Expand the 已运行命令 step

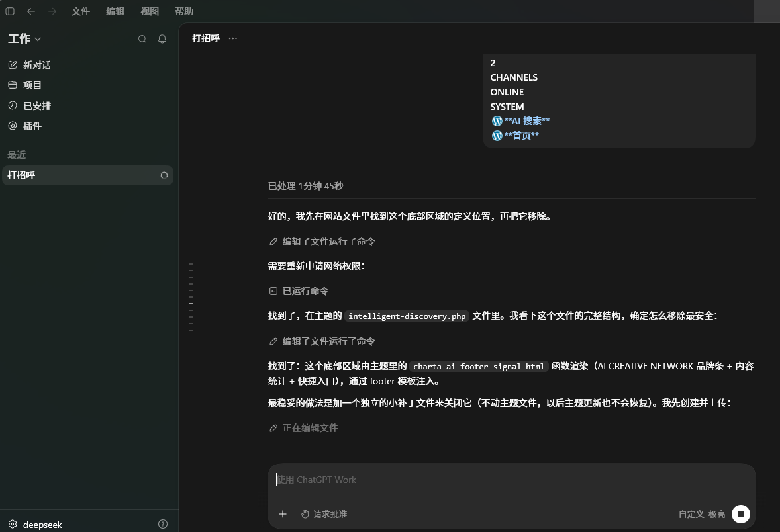click(299, 291)
